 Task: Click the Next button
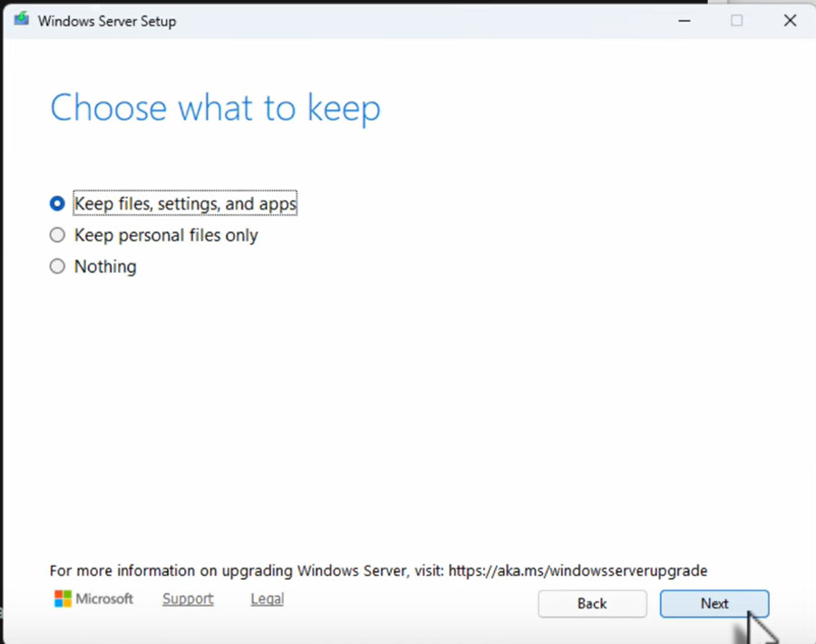pos(714,603)
